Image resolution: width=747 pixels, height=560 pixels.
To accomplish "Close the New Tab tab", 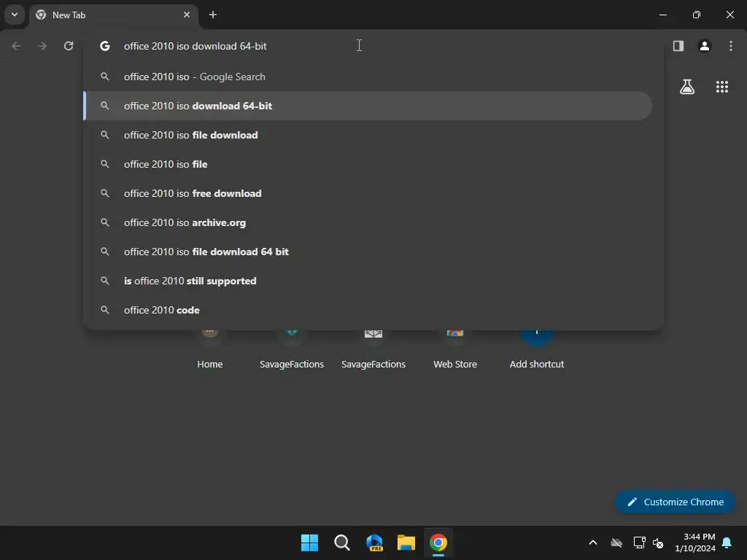I will [x=187, y=15].
